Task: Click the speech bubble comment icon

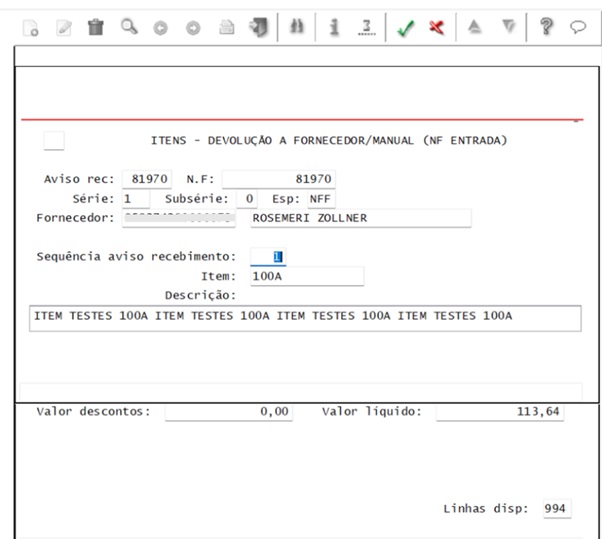Action: point(578,27)
